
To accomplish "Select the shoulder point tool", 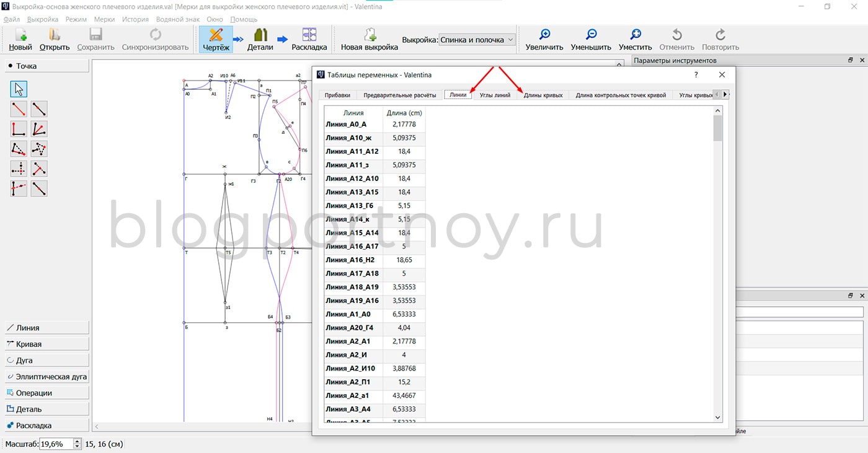I will tap(19, 149).
